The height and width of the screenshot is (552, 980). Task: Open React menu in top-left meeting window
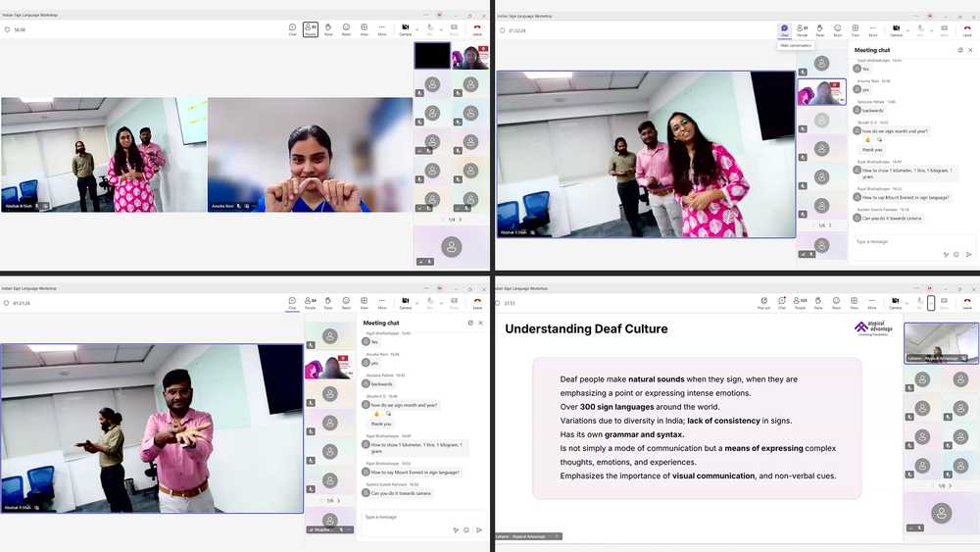click(x=346, y=29)
